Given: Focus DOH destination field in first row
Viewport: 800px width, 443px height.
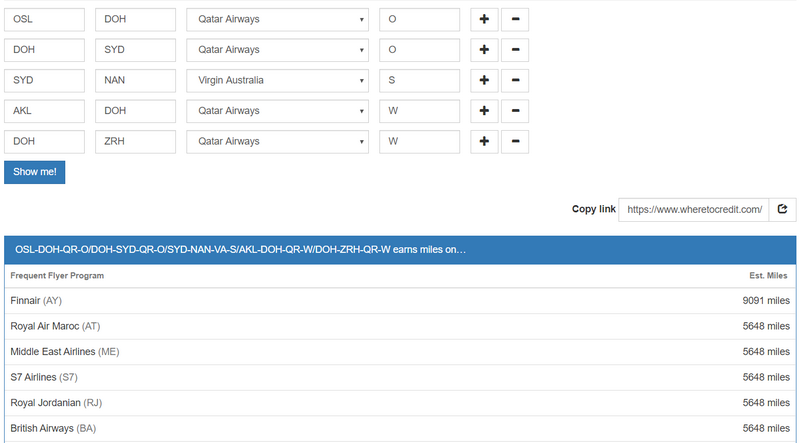Looking at the screenshot, I should pyautogui.click(x=135, y=19).
